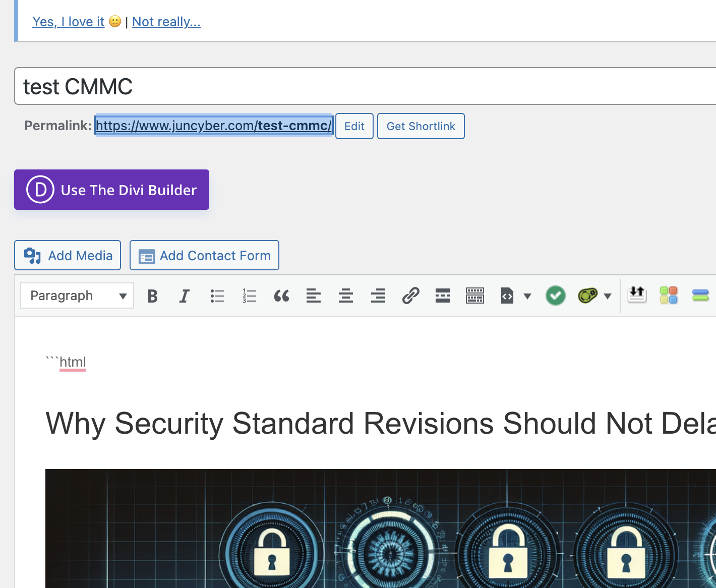Click the Add Contact Form button
The height and width of the screenshot is (588, 716).
coord(204,255)
